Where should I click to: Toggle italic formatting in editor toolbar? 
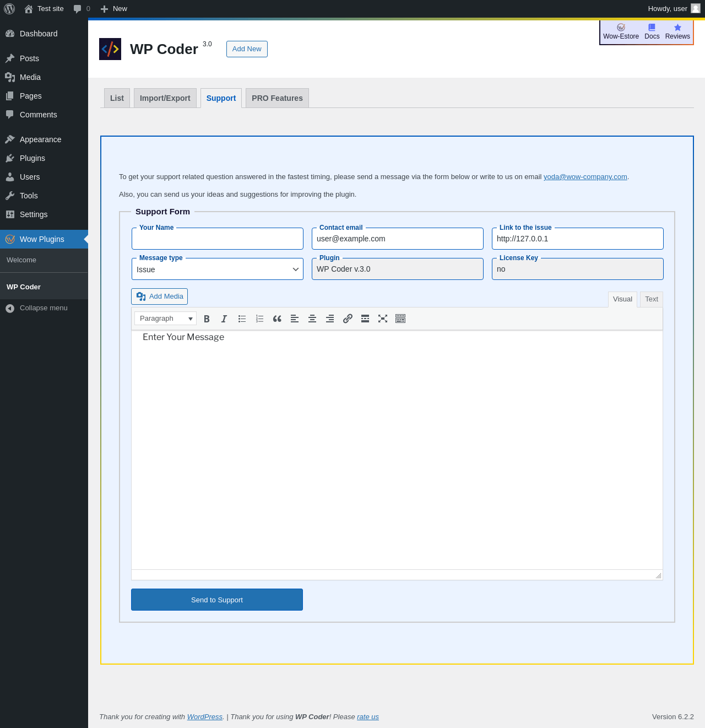[224, 319]
